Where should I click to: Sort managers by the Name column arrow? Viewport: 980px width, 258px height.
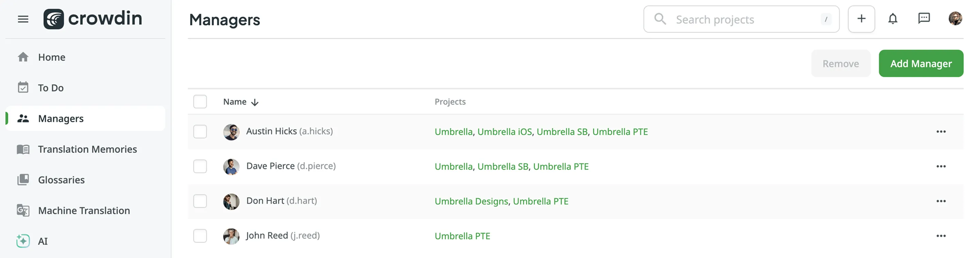tap(255, 102)
